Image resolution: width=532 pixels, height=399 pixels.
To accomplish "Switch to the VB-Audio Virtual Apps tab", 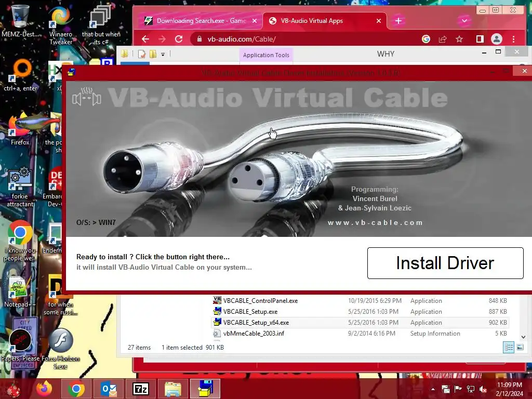I will pos(312,21).
